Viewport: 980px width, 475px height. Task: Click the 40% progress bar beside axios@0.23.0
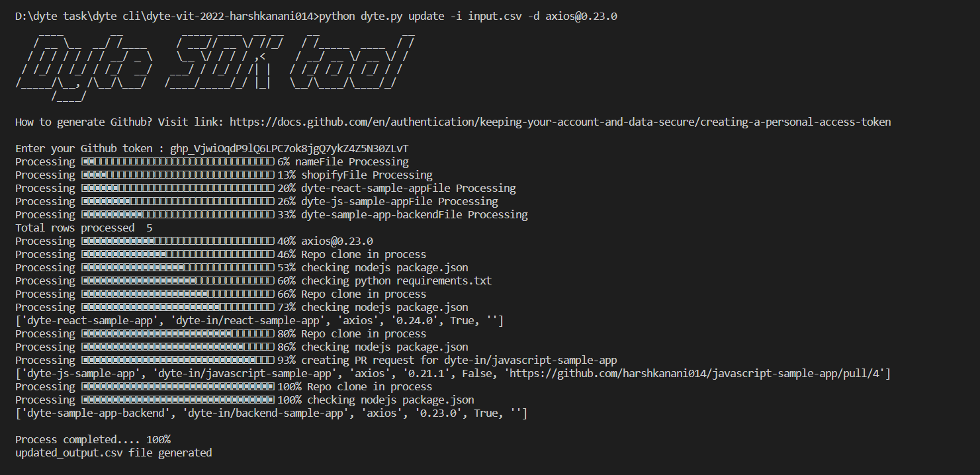click(177, 241)
